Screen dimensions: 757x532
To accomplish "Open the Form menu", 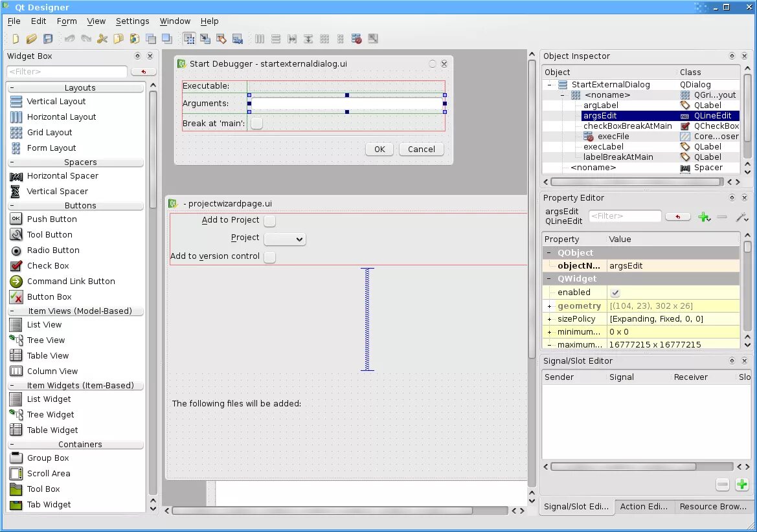I will [x=67, y=21].
